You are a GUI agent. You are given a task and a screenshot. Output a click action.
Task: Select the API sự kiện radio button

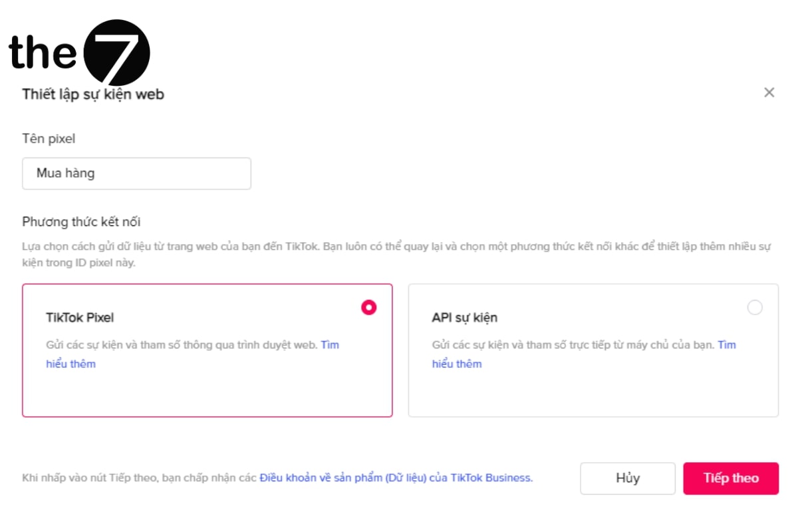point(755,307)
